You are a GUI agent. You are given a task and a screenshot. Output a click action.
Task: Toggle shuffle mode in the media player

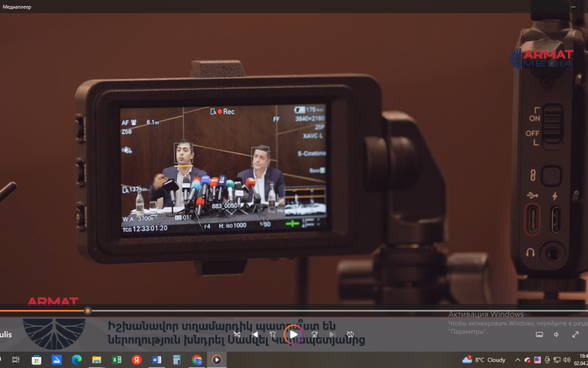click(x=237, y=334)
